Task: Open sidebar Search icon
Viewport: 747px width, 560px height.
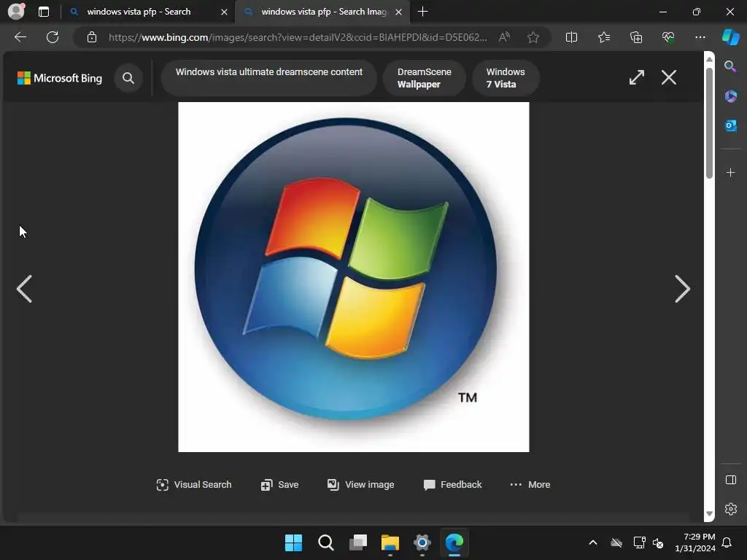Action: click(x=730, y=66)
